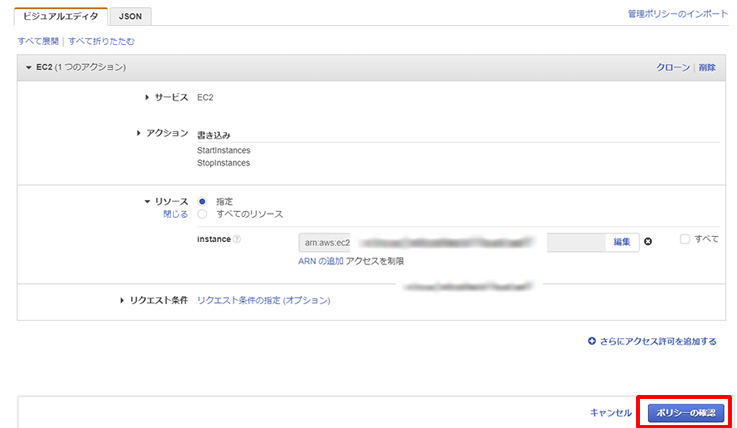Collapse the リソース section arrow
Screen dimensions: 737x428
147,202
